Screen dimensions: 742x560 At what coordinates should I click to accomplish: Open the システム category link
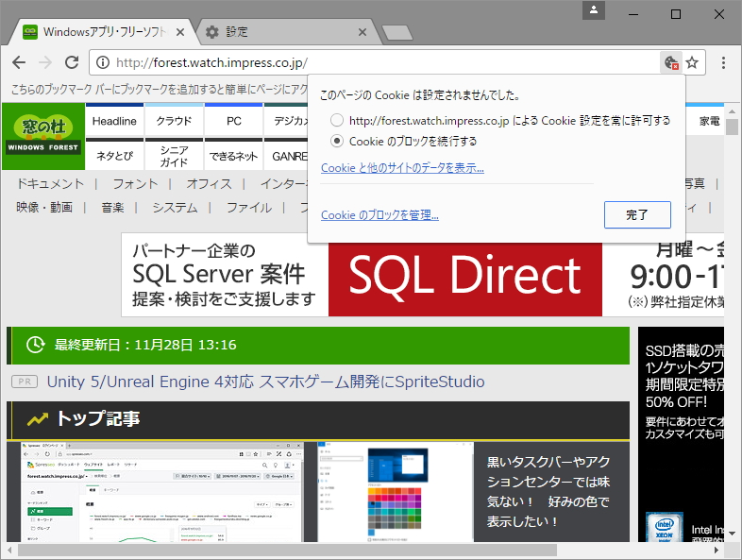(175, 208)
